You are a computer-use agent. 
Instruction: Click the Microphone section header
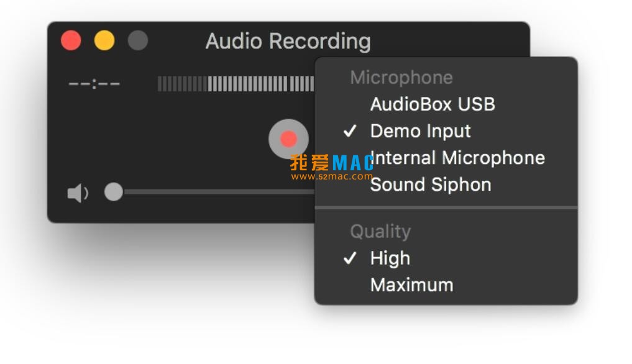coord(401,78)
